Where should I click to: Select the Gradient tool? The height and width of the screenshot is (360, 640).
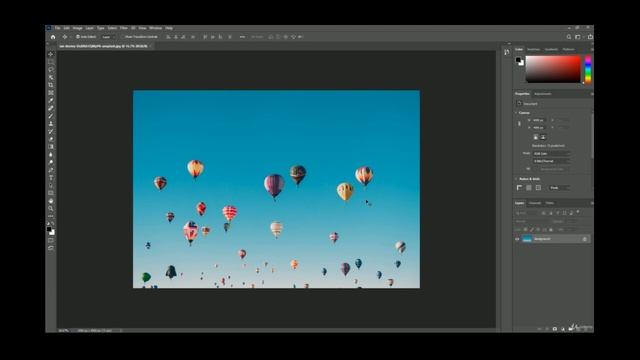[51, 147]
